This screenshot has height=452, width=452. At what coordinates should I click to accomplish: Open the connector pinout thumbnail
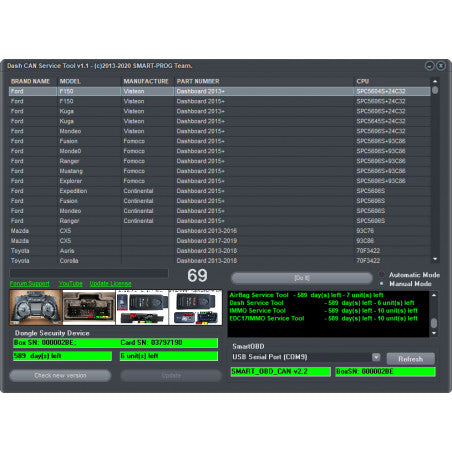pyautogui.click(x=89, y=307)
